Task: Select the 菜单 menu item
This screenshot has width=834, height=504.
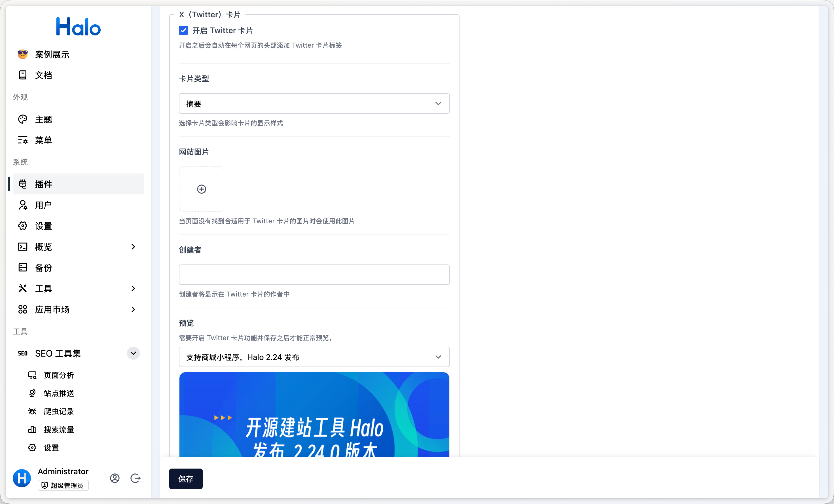Action: tap(79, 140)
